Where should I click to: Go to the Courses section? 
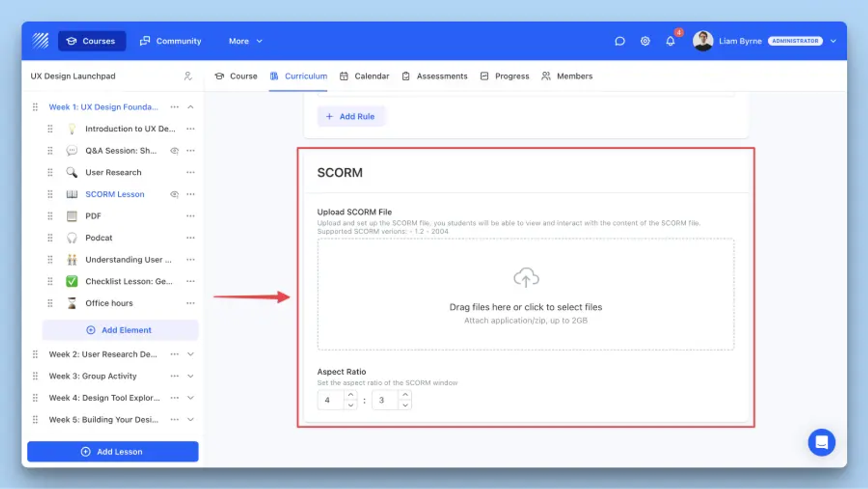pyautogui.click(x=92, y=41)
